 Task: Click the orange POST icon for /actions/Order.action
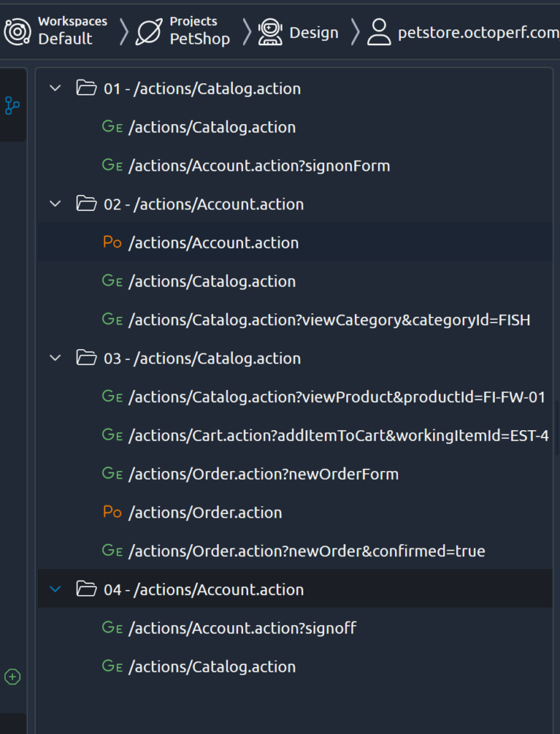[x=112, y=513]
